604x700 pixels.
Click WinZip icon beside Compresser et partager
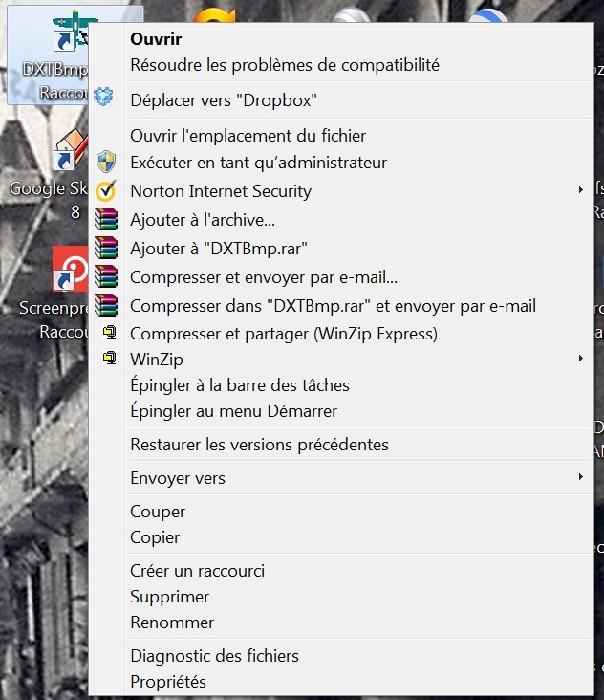110,332
